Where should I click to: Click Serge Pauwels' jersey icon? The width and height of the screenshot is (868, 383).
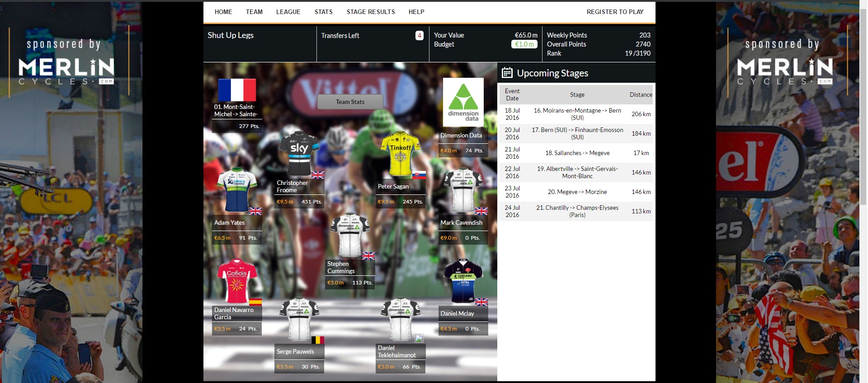point(299,319)
